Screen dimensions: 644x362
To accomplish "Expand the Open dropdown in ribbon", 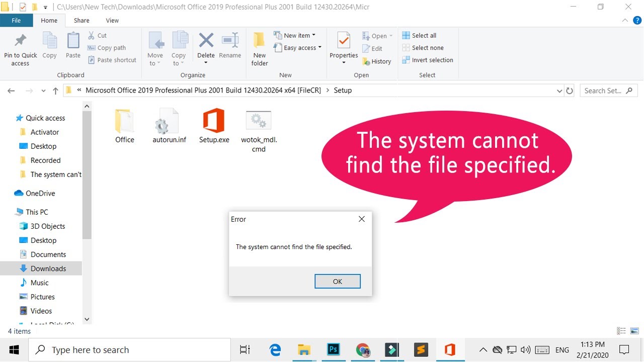I will tap(377, 36).
